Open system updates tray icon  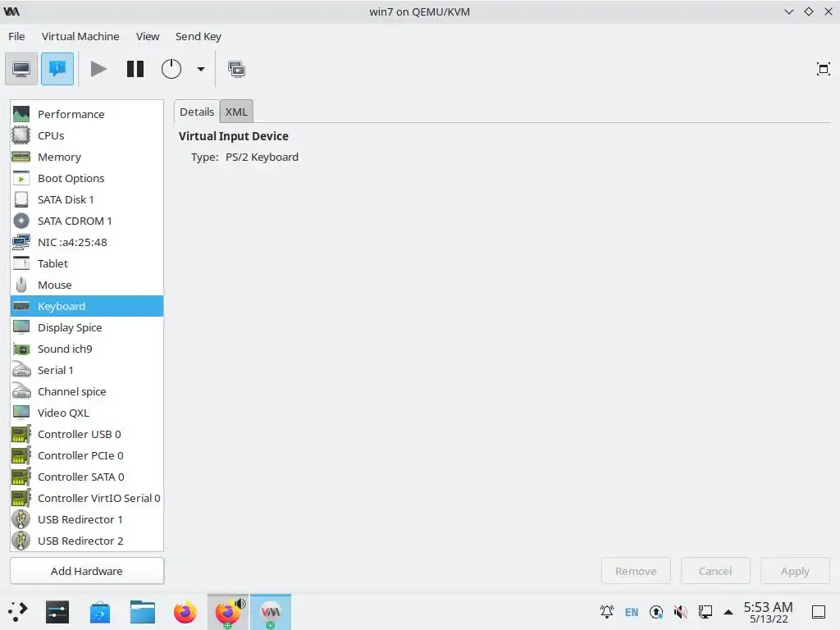(656, 612)
